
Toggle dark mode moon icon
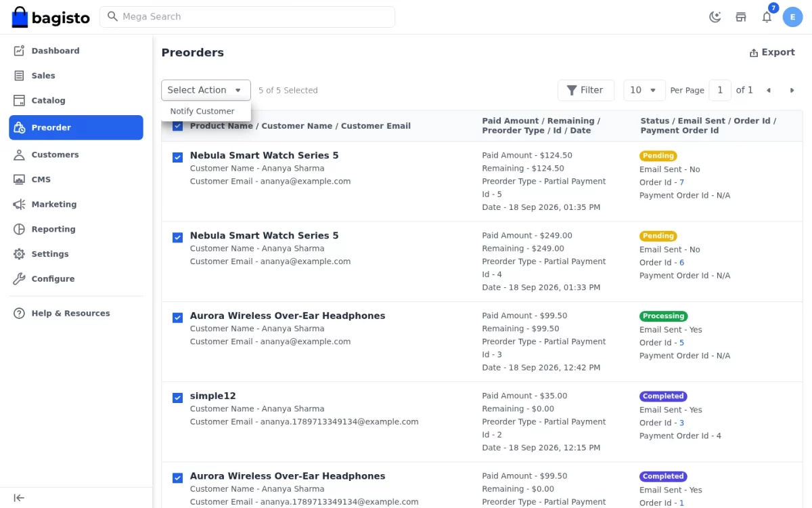click(x=715, y=17)
